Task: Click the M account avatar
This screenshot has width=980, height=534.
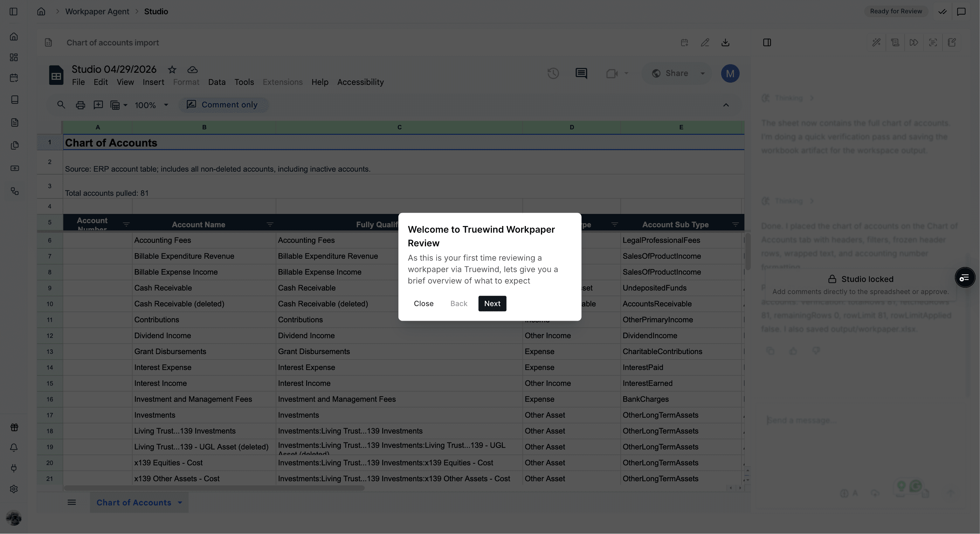Action: tap(730, 73)
